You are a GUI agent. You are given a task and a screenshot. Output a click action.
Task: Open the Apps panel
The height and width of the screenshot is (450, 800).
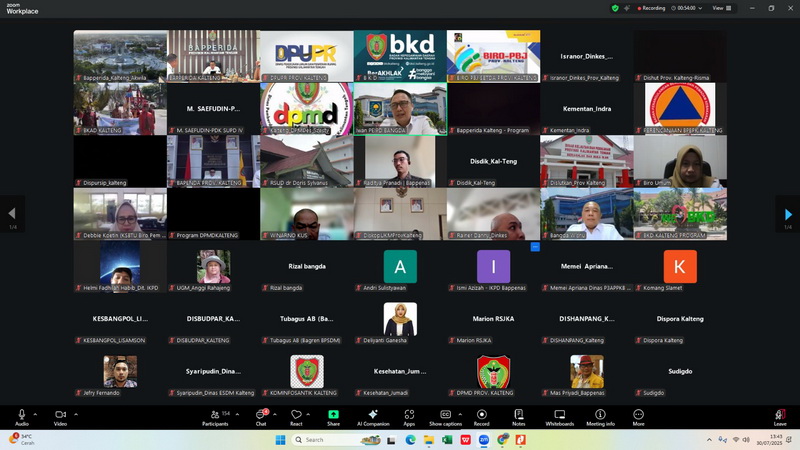click(x=409, y=417)
